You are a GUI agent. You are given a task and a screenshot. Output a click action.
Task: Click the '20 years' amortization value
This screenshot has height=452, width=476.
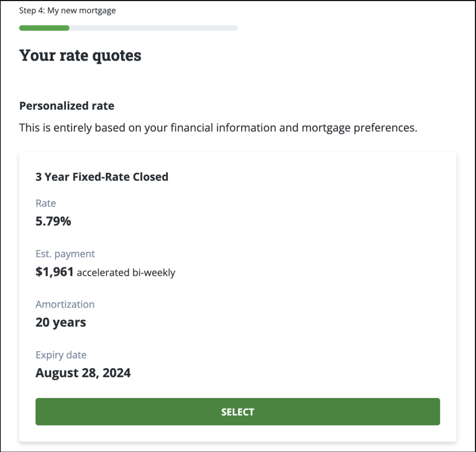tap(60, 322)
